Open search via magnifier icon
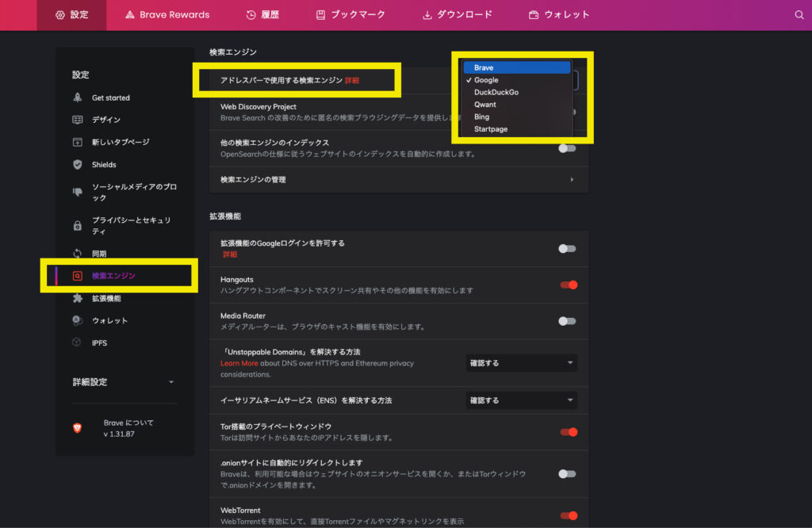 coord(799,15)
